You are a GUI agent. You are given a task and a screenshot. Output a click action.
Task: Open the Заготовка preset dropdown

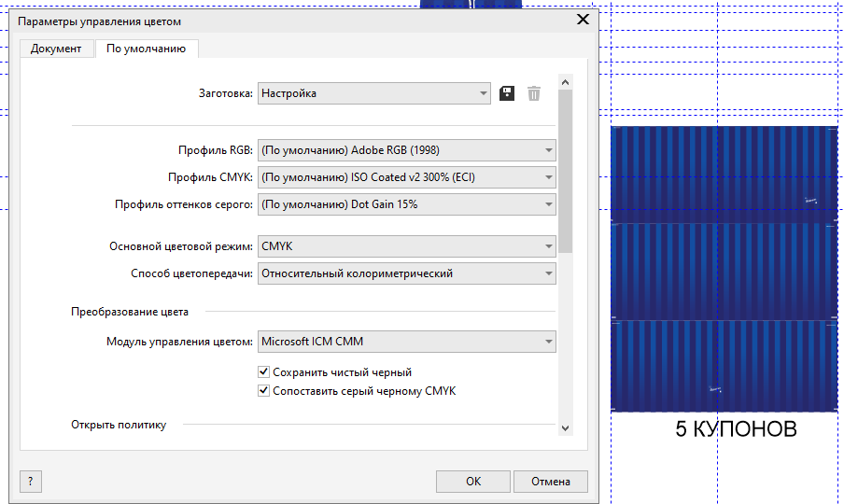tap(374, 93)
